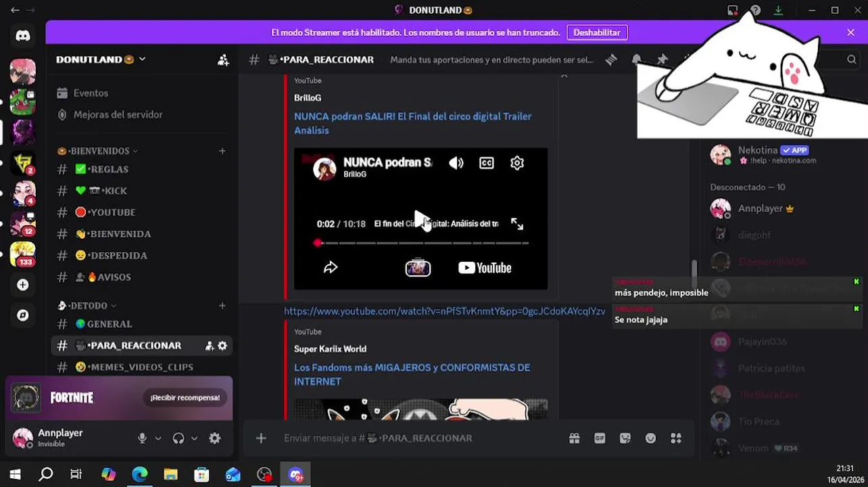The image size is (868, 487).
Task: Toggle microphone mute
Action: click(x=142, y=438)
